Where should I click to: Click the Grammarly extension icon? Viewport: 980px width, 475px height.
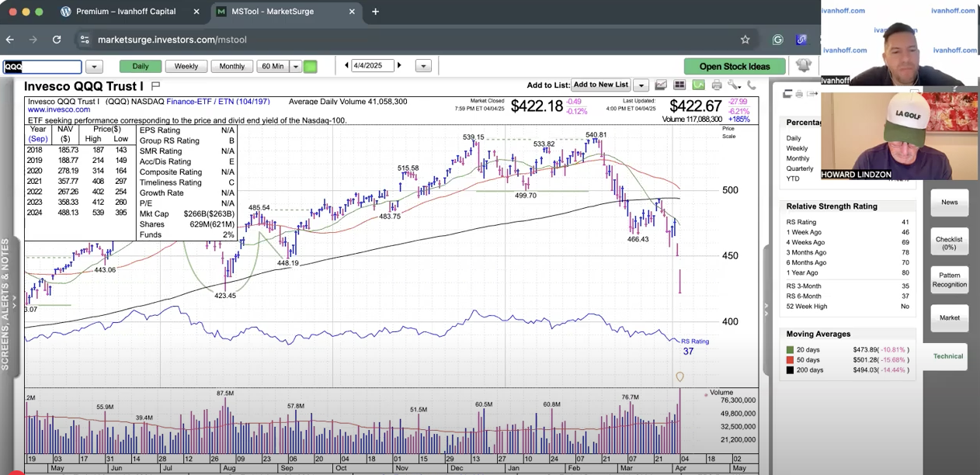pos(778,40)
